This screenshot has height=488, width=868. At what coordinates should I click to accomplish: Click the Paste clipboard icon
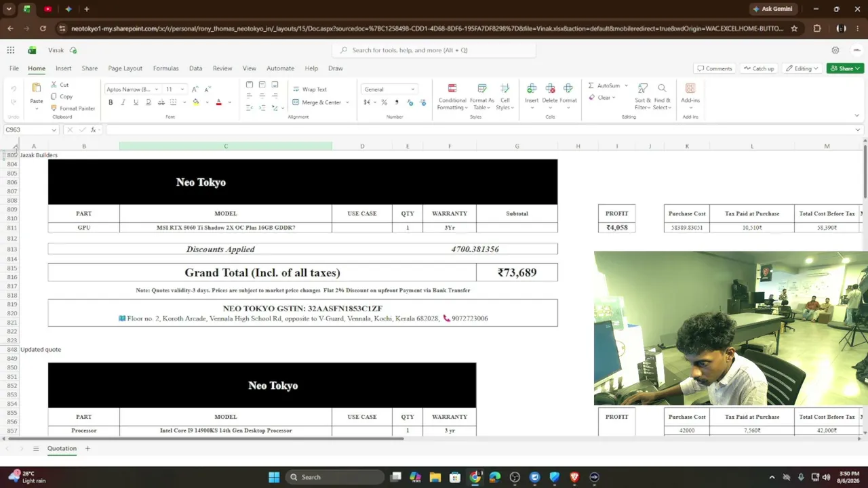pos(37,88)
